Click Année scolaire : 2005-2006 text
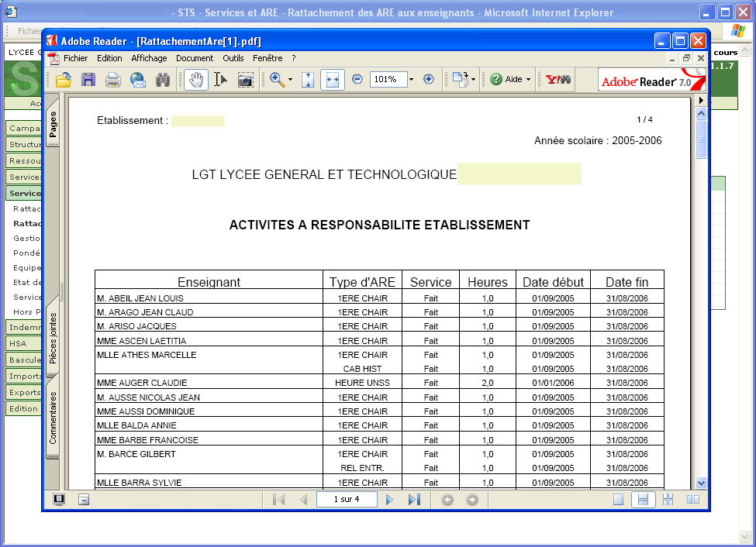Viewport: 756px width, 547px height. click(598, 141)
